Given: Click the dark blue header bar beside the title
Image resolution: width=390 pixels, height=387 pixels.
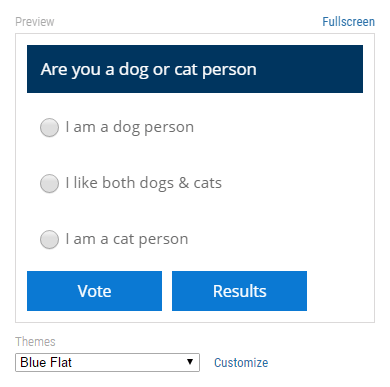Looking at the screenshot, I should click(310, 69).
